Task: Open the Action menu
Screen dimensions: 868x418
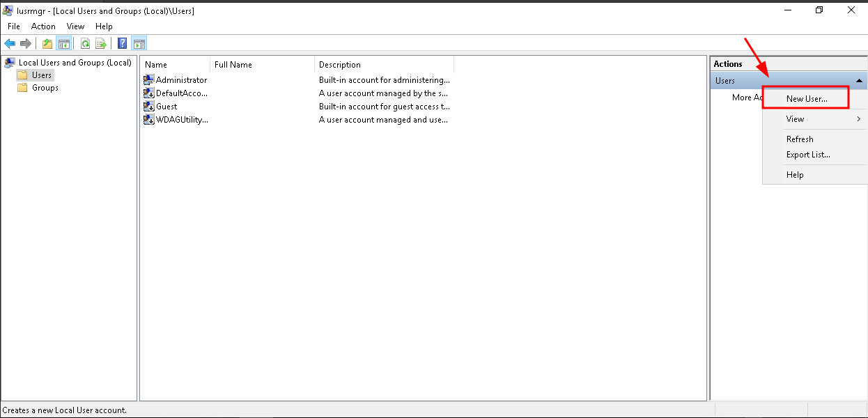Action: (x=43, y=26)
